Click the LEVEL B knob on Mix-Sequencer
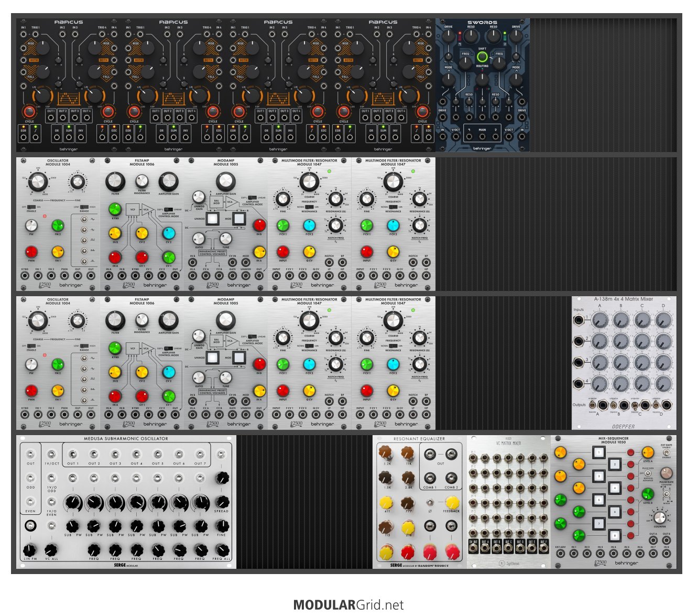Screen dimensions: 698x616 click(x=648, y=494)
